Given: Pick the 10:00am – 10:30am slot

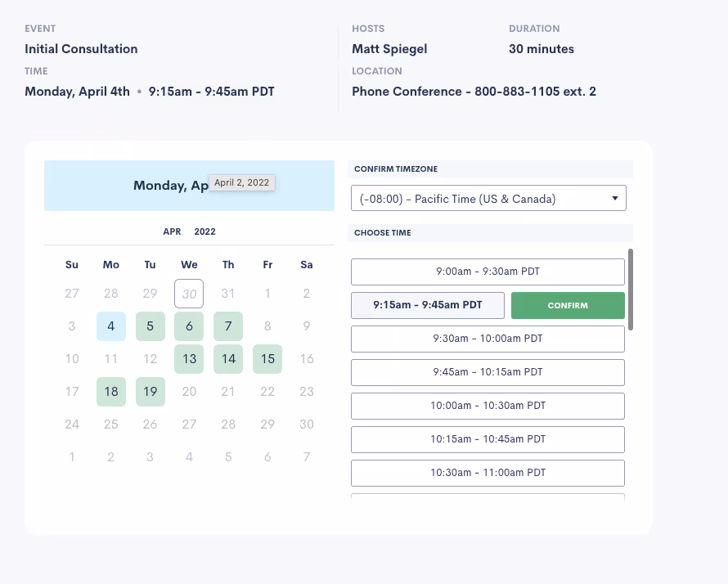Looking at the screenshot, I should coord(488,406).
